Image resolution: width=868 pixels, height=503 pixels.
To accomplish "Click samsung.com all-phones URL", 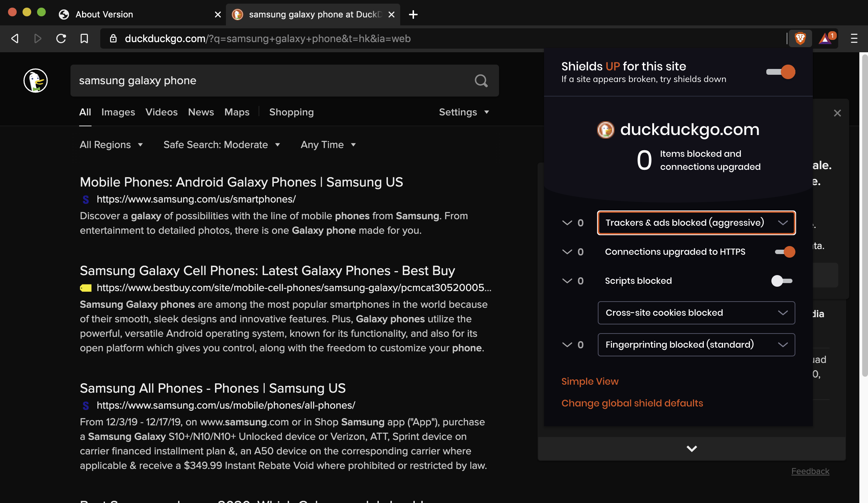I will coord(226,405).
